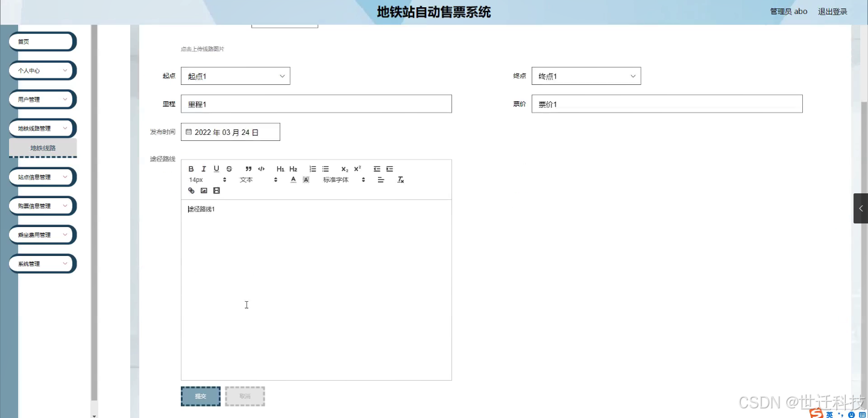This screenshot has height=418, width=868.
Task: Toggle italic formatting in the editor
Action: (x=204, y=169)
